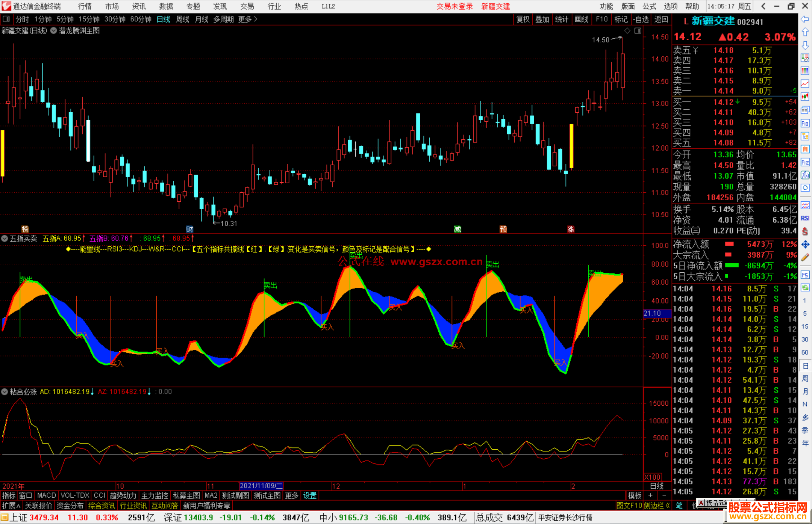The image size is (812, 524).
Task: Open the multi-window news sidebar icon
Action: pyautogui.click(x=805, y=110)
